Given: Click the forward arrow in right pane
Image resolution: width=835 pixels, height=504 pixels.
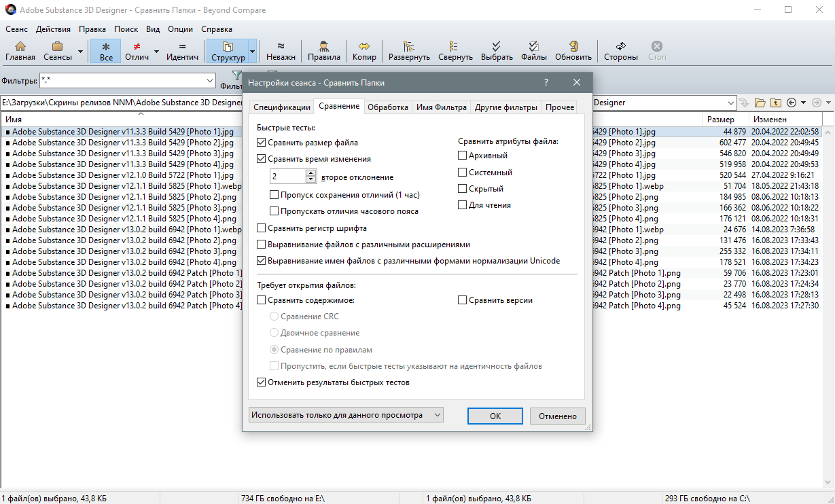Looking at the screenshot, I should [816, 103].
